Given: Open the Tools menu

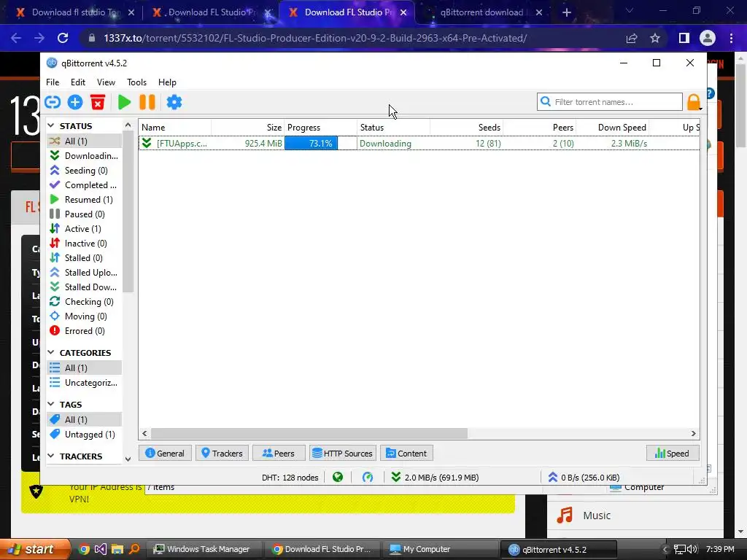Looking at the screenshot, I should [136, 82].
